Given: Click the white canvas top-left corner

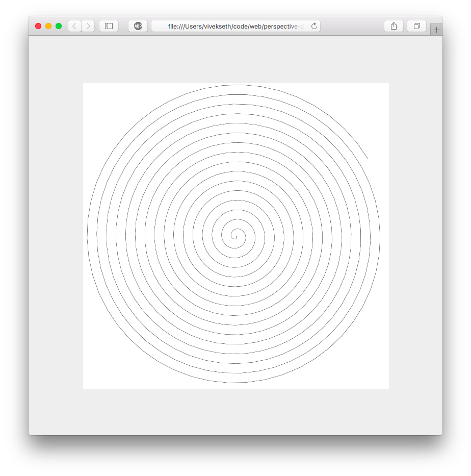Looking at the screenshot, I should click(x=85, y=85).
